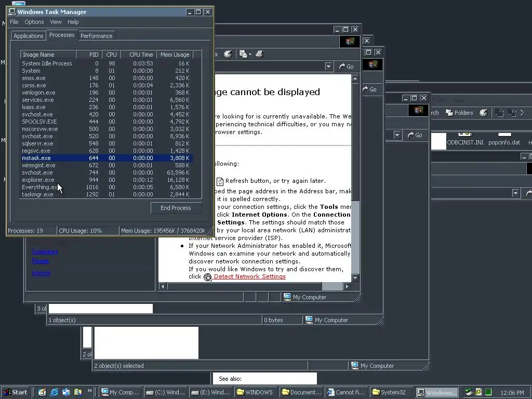Select the mstask.exe highlighted row
Viewport: 532px width, 399px height.
[x=107, y=158]
